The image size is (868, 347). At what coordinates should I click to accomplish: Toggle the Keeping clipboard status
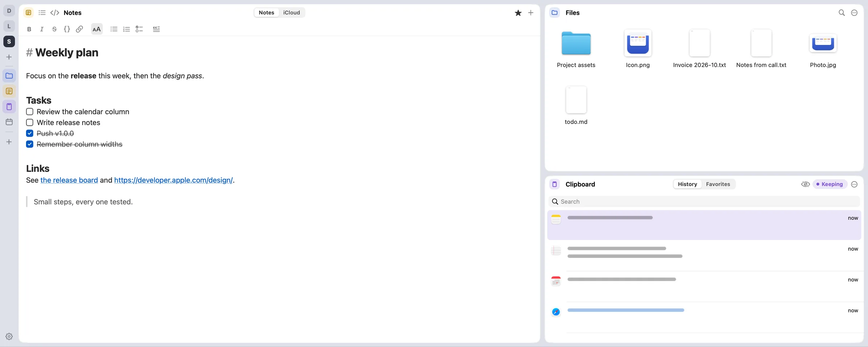(830, 184)
